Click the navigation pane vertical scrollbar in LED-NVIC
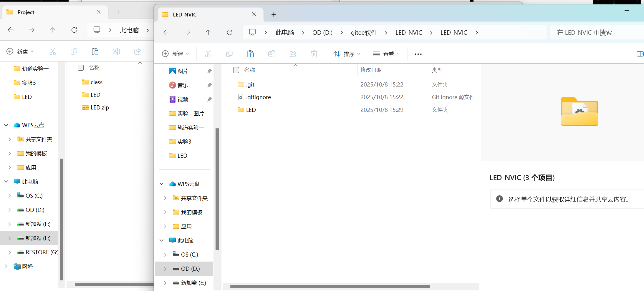 pyautogui.click(x=217, y=189)
